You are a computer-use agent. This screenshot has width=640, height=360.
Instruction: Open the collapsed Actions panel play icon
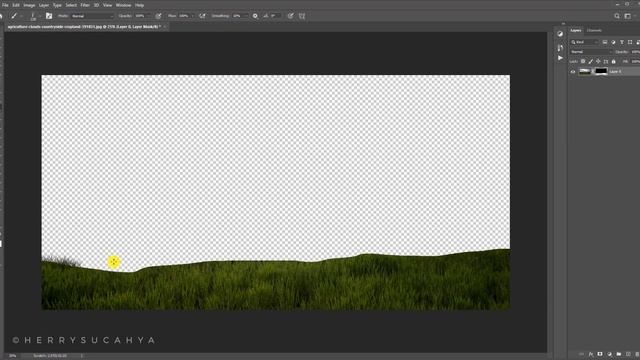coord(560,58)
